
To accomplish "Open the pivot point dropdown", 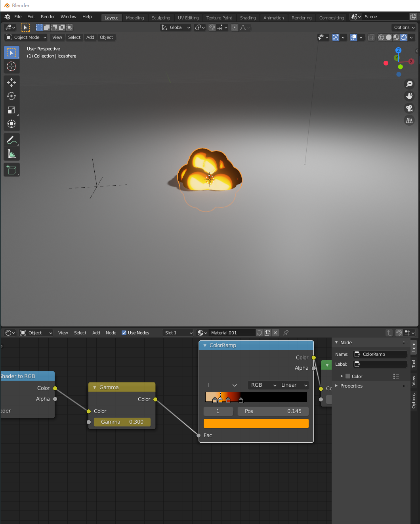I will click(200, 27).
